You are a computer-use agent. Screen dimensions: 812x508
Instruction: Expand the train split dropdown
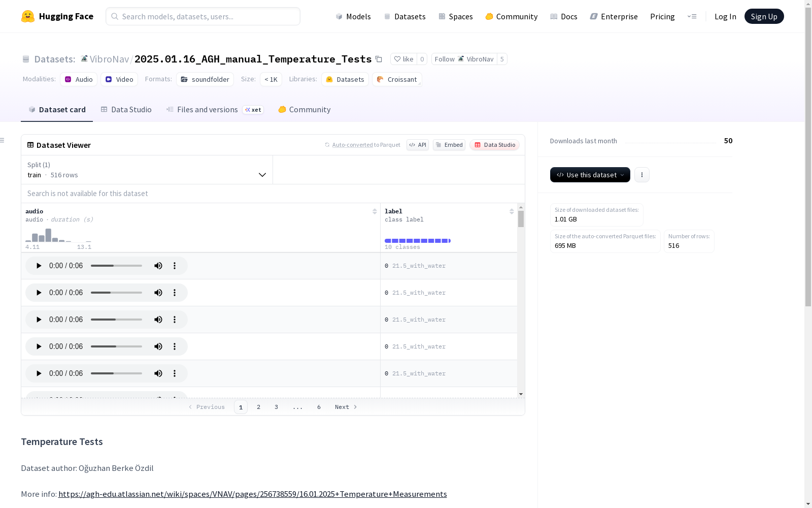point(147,170)
